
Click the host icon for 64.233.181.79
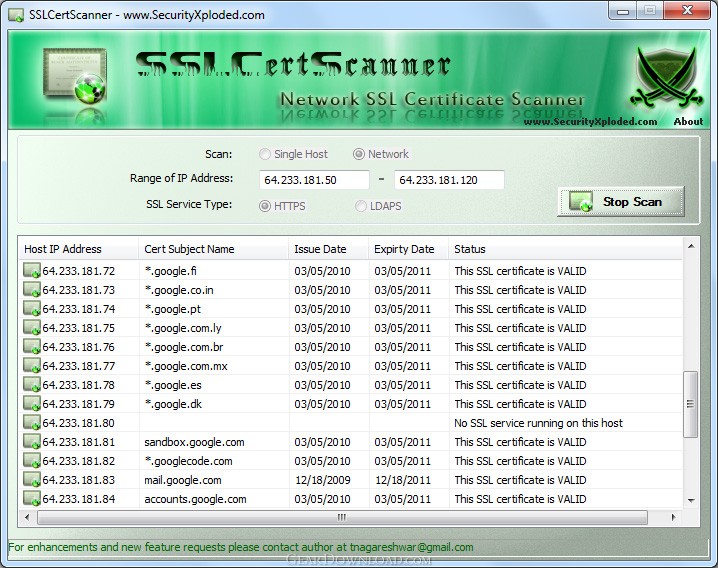32,404
